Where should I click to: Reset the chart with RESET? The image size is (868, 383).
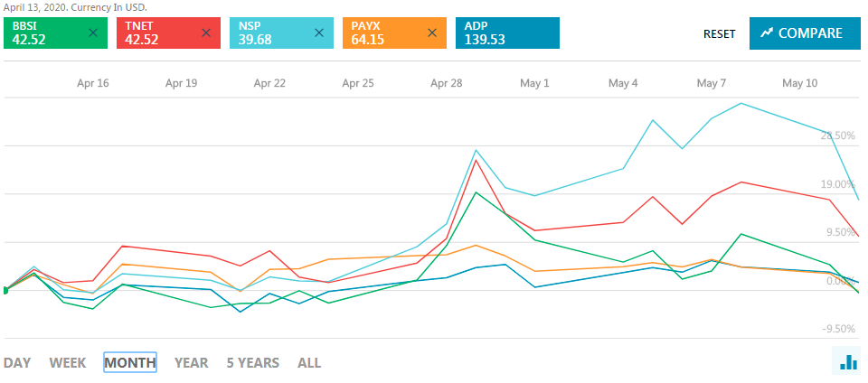coord(719,33)
